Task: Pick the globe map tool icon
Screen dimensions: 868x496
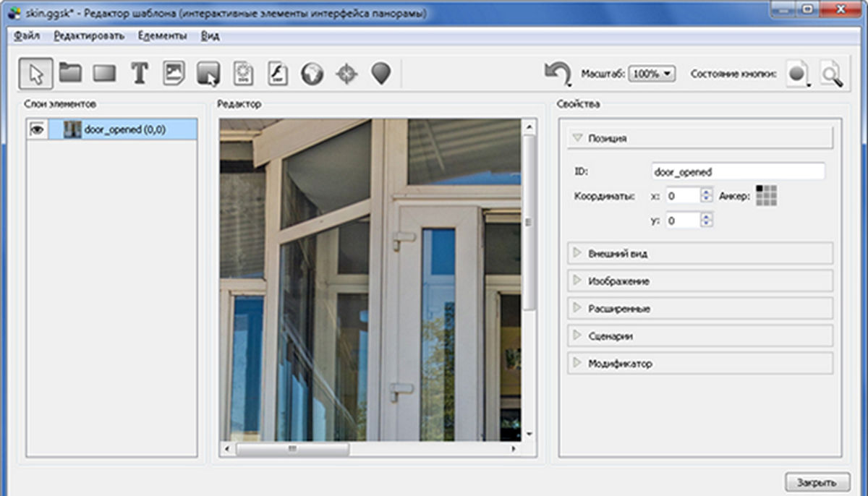Action: pyautogui.click(x=312, y=73)
